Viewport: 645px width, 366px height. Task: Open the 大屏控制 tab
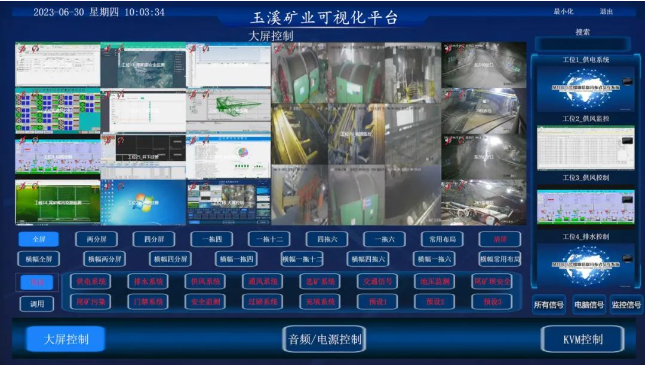tap(66, 339)
